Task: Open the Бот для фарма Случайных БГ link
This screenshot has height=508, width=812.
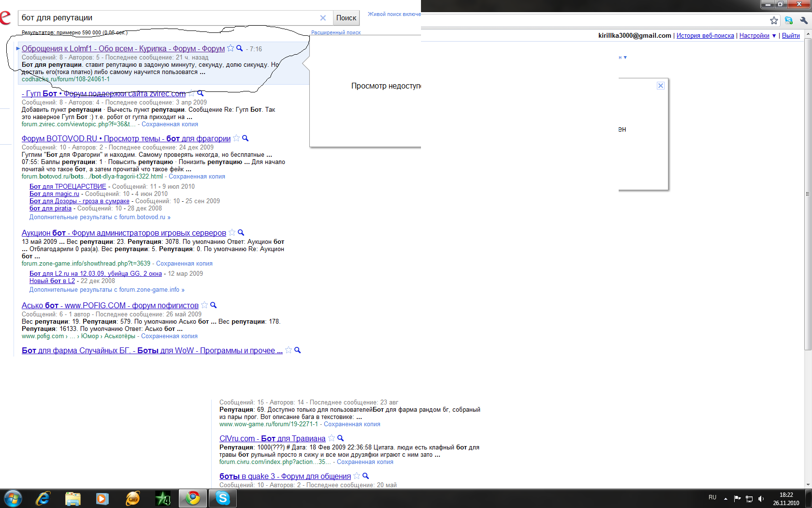Action: point(152,350)
